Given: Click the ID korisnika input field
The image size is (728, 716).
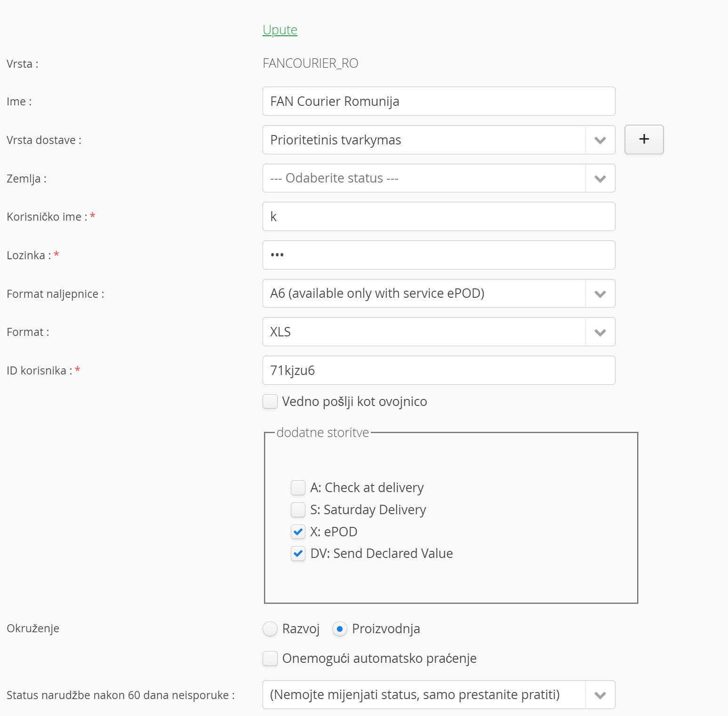Looking at the screenshot, I should click(439, 370).
